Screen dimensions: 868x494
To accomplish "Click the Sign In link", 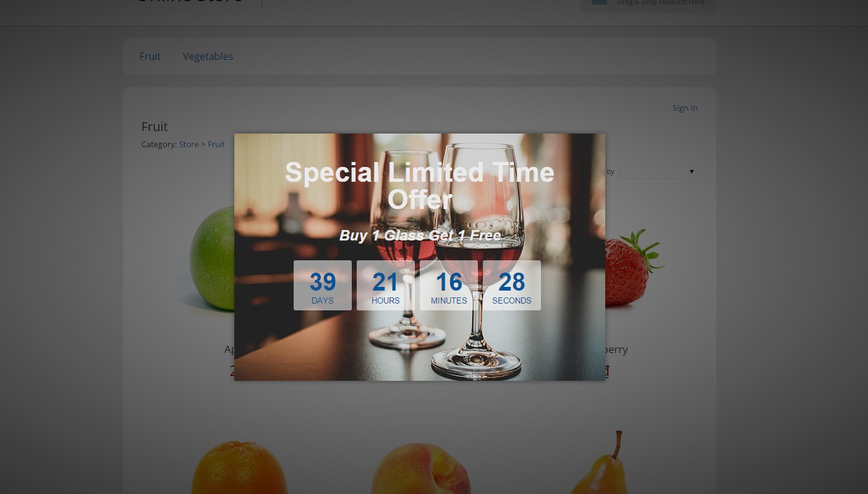I will 685,108.
